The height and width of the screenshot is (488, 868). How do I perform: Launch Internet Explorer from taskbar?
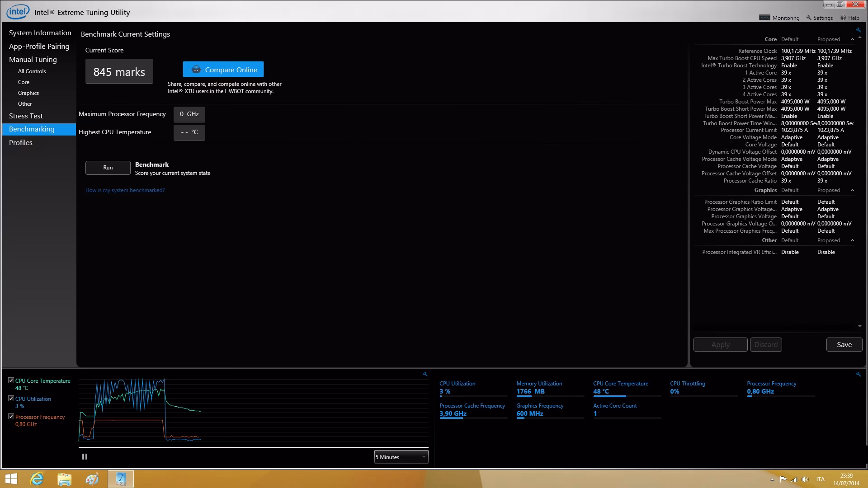(x=37, y=479)
